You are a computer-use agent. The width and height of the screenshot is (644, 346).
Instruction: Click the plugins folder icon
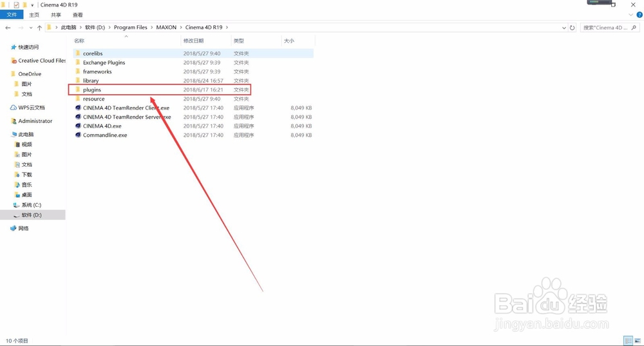[x=78, y=89]
